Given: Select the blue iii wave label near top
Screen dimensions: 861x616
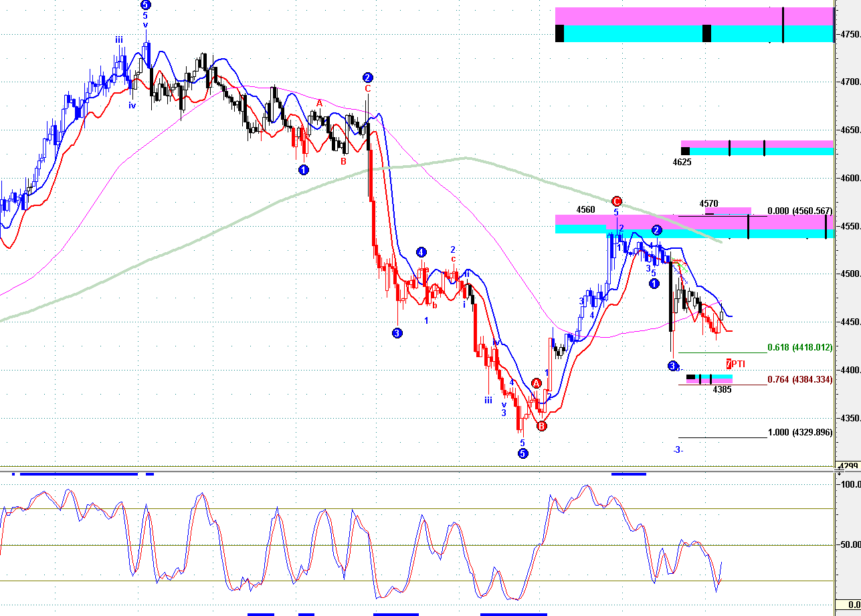Looking at the screenshot, I should [118, 40].
